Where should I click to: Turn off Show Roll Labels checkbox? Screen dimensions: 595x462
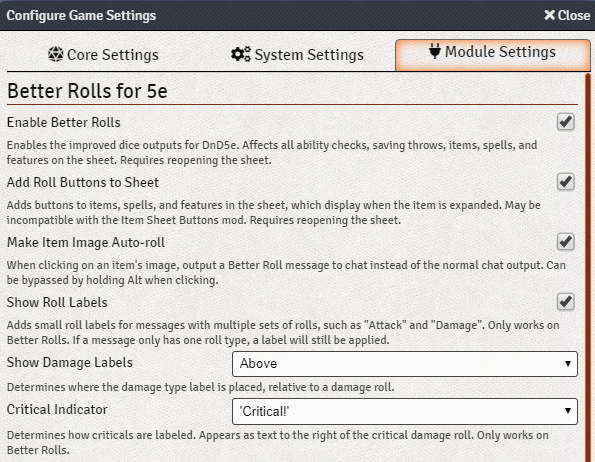click(565, 302)
